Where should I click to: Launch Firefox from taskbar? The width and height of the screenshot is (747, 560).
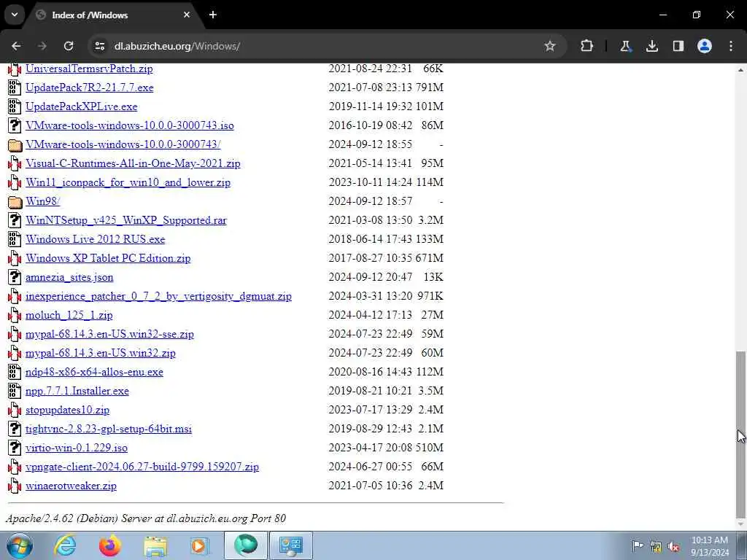[109, 545]
